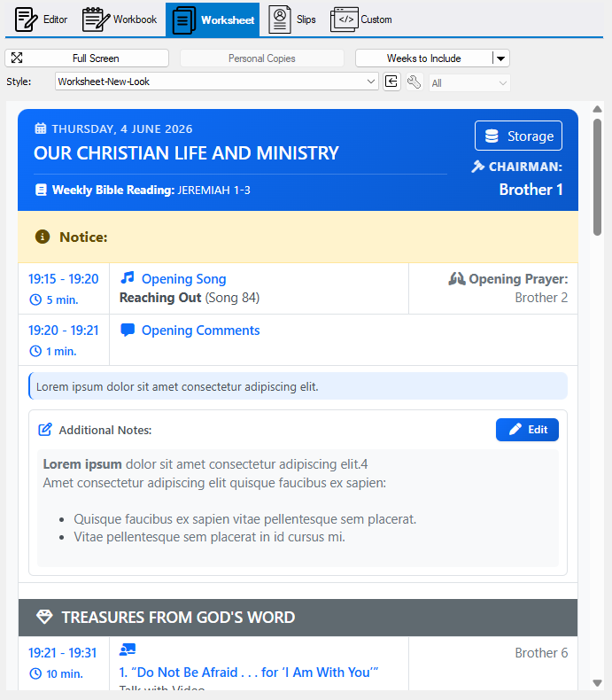Click the calendar icon beside the date
Viewport: 612px width, 700px height.
[41, 128]
